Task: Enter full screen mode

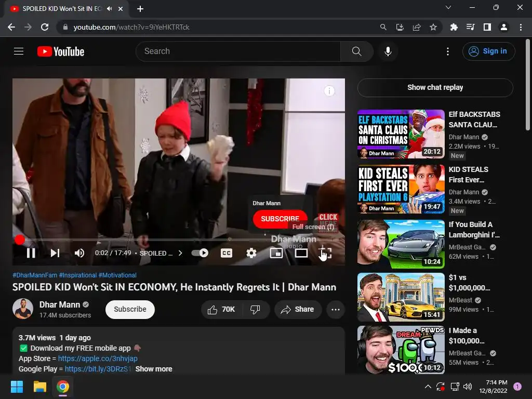Action: (x=325, y=253)
